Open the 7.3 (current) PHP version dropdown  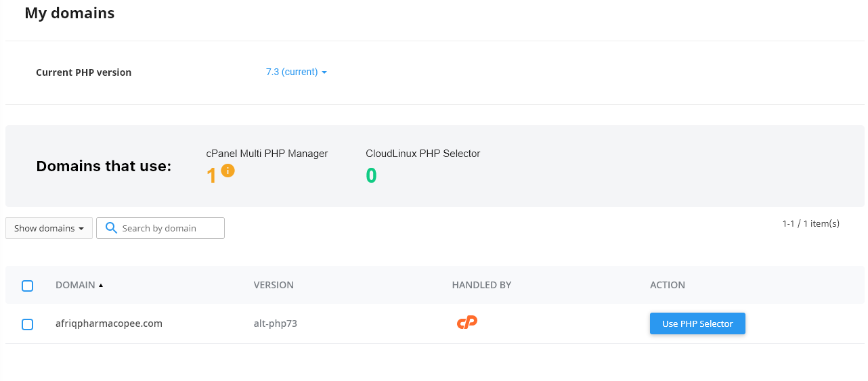296,72
